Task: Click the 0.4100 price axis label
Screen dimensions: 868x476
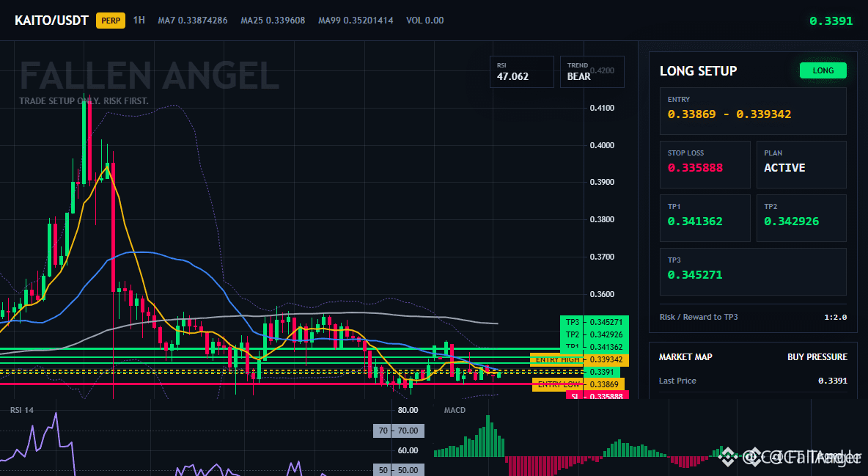Action: tap(602, 108)
